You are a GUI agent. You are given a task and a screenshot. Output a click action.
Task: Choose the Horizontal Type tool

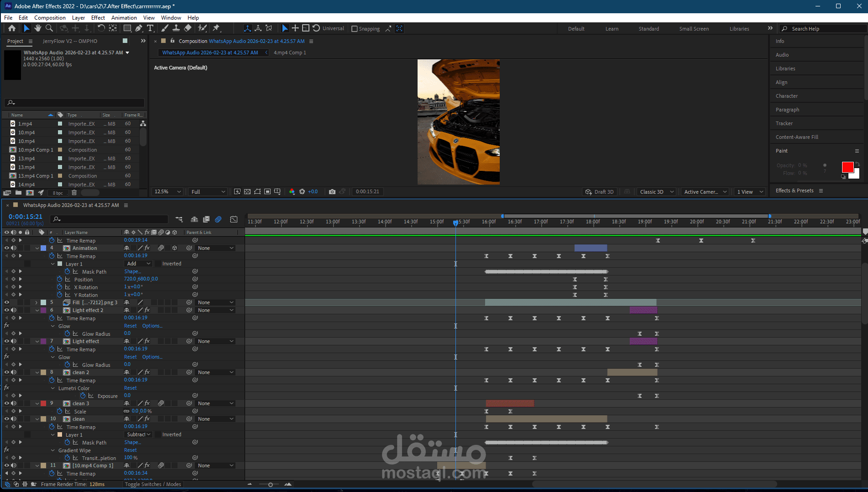click(150, 28)
